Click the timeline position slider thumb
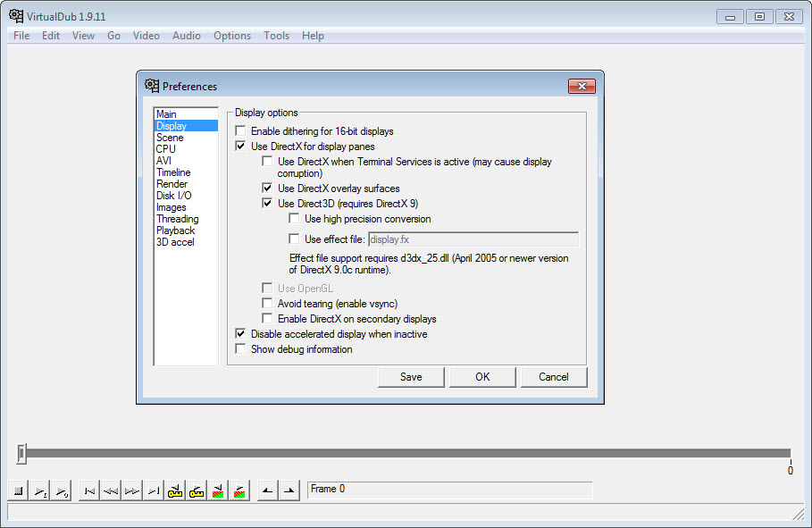The image size is (812, 528). coord(21,453)
